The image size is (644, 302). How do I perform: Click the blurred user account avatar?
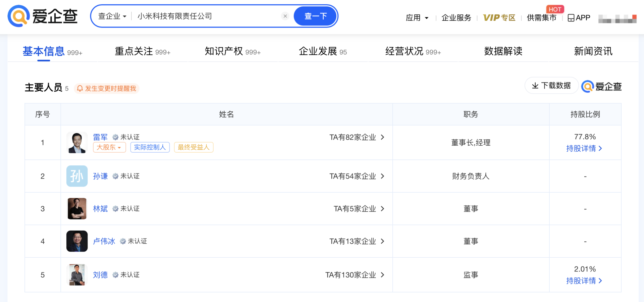click(x=617, y=19)
